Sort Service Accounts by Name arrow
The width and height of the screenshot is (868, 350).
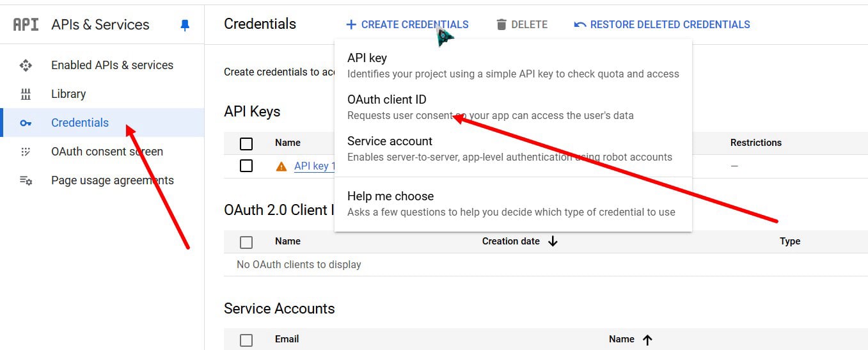pyautogui.click(x=647, y=340)
